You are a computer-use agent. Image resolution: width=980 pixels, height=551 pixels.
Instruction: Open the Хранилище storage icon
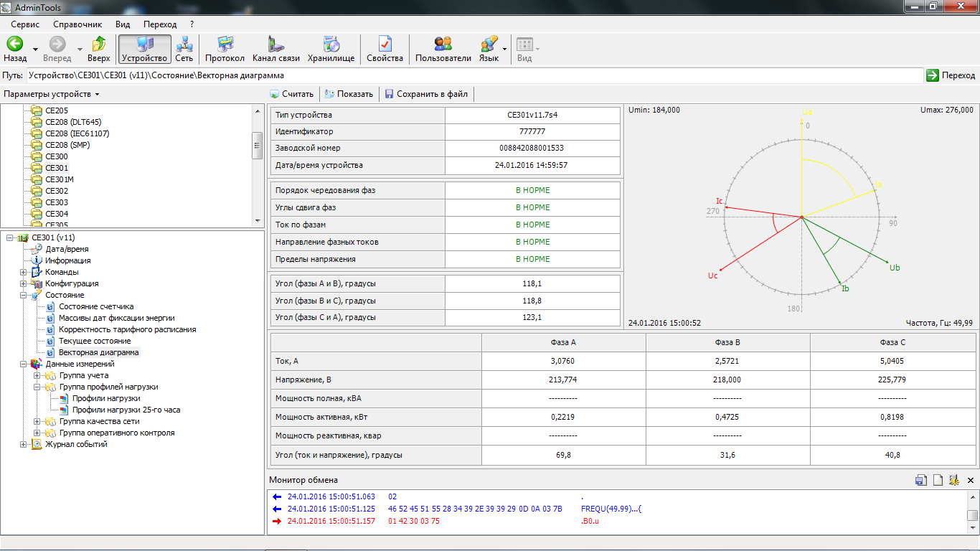tap(331, 44)
